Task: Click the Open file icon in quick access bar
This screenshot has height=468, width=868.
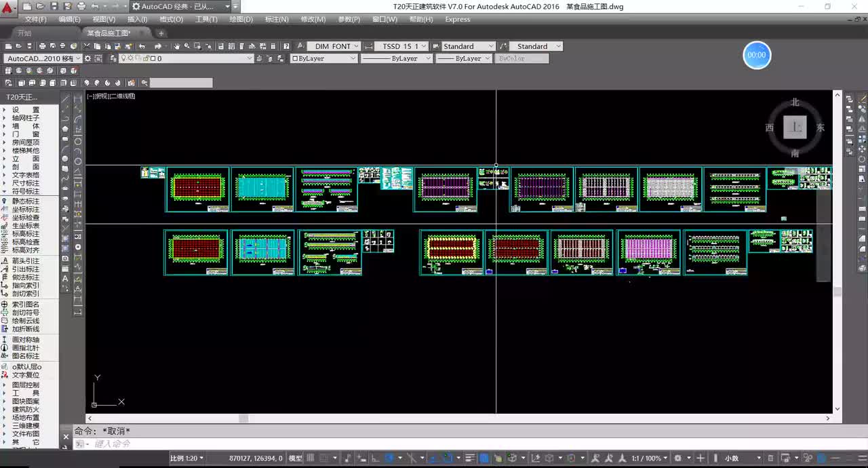Action: pyautogui.click(x=41, y=6)
